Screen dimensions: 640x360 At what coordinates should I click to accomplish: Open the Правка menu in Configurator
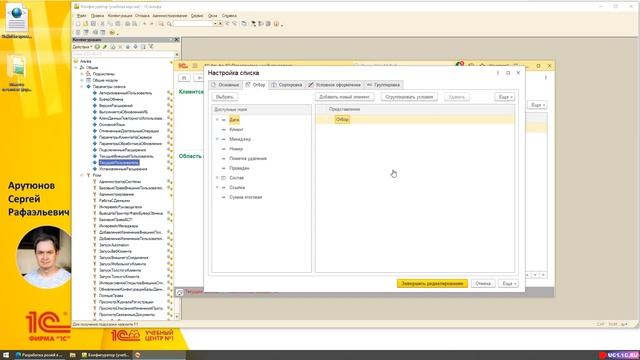[x=97, y=16]
